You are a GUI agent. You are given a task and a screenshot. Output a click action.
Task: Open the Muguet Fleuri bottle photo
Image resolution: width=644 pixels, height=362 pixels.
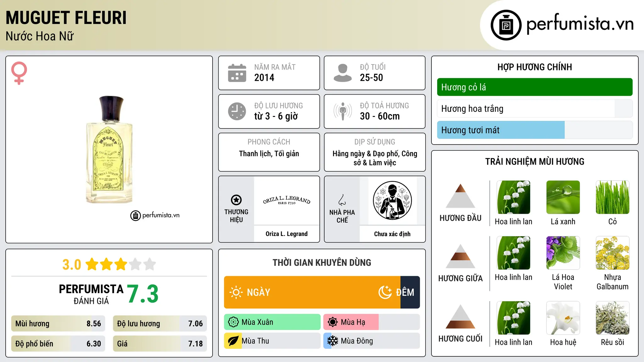109,150
